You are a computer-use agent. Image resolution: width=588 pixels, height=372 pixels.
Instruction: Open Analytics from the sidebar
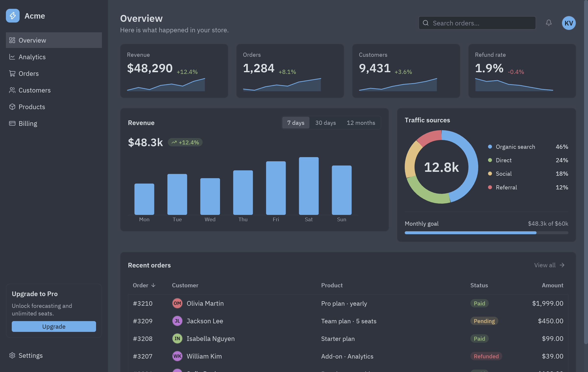[54, 57]
